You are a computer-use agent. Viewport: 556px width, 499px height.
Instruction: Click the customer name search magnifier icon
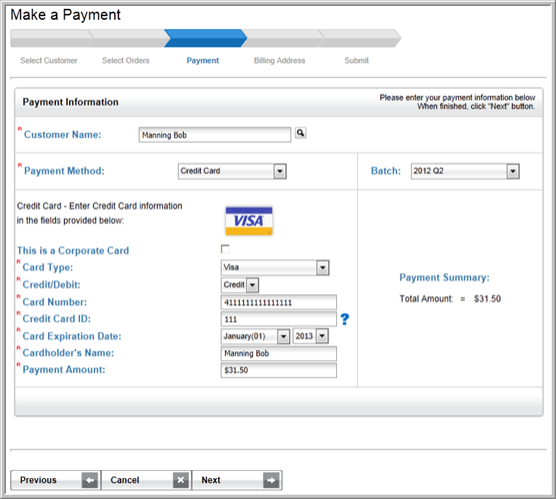(300, 133)
